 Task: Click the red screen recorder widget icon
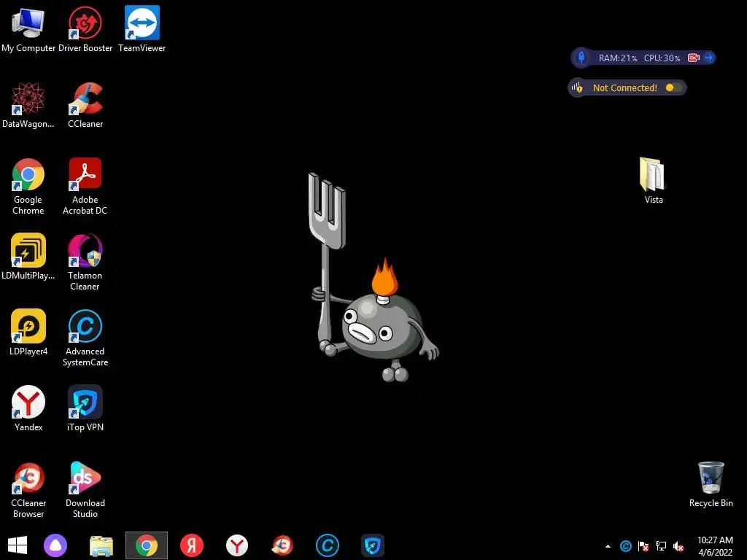point(694,58)
